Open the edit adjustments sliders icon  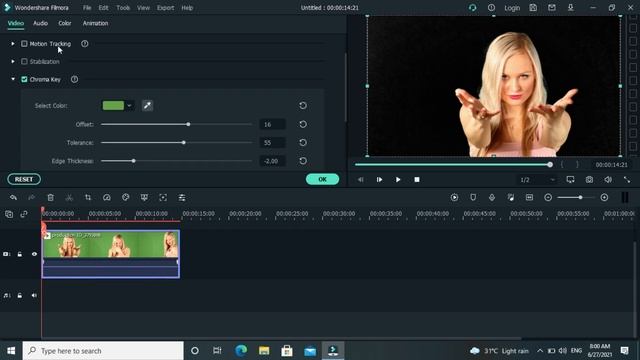182,198
